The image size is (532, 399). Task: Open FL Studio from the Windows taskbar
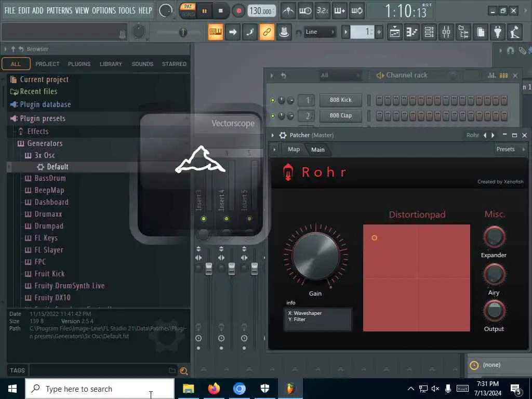click(290, 389)
